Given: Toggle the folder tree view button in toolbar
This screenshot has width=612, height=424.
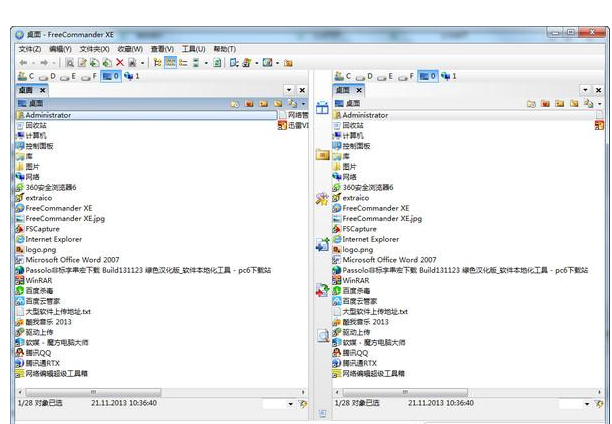Looking at the screenshot, I should pos(157,63).
